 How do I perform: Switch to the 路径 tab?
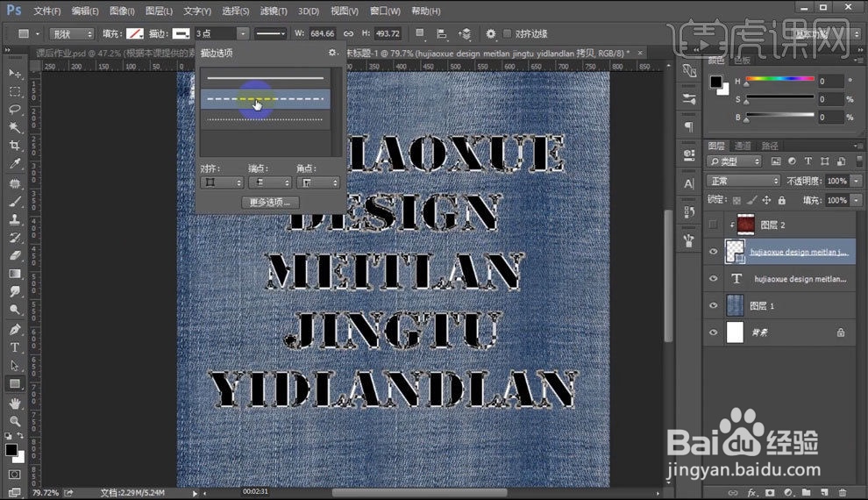coord(770,146)
